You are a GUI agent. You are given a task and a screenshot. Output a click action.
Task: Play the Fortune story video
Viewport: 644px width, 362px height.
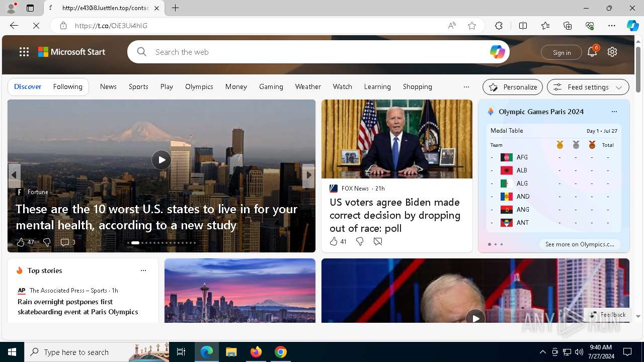point(161,160)
